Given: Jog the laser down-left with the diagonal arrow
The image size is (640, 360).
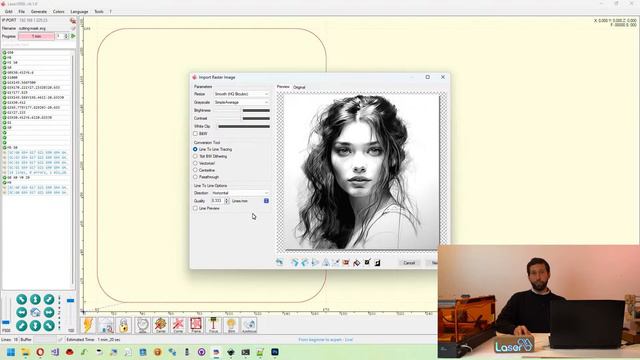Looking at the screenshot, I should pyautogui.click(x=22, y=326).
